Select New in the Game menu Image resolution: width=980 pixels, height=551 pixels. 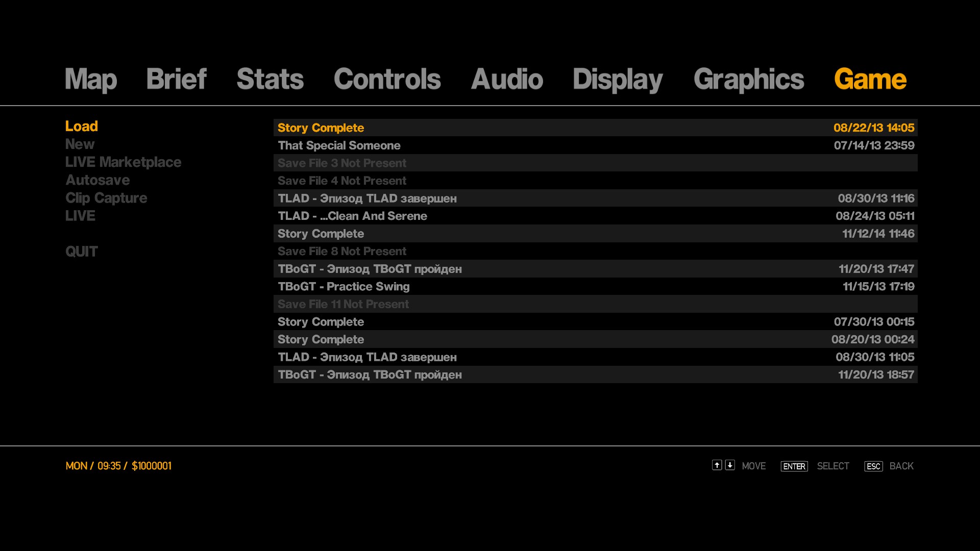click(80, 144)
